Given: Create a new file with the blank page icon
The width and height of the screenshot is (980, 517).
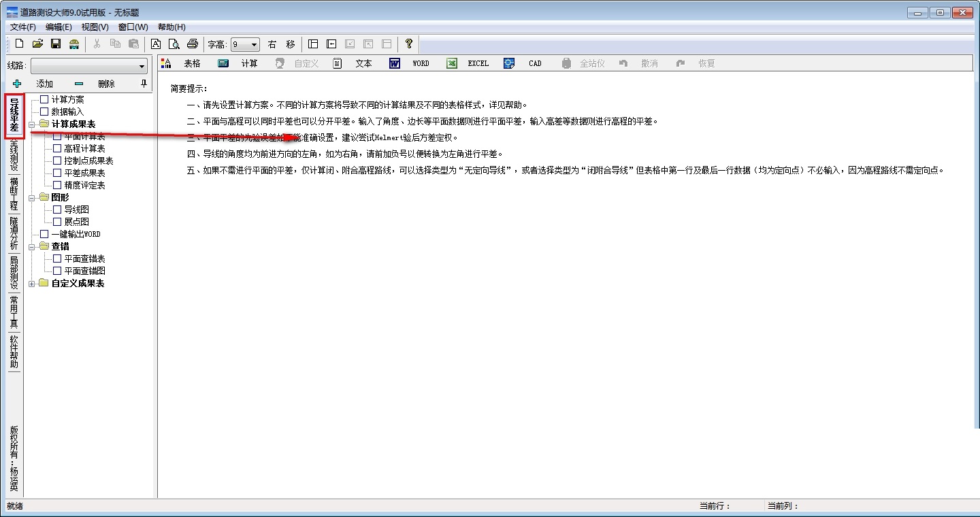Looking at the screenshot, I should pos(19,44).
